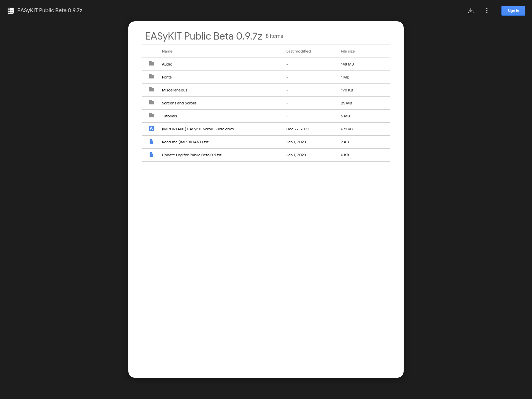Click the File size column header
Viewport: 532px width, 399px height.
coord(348,51)
